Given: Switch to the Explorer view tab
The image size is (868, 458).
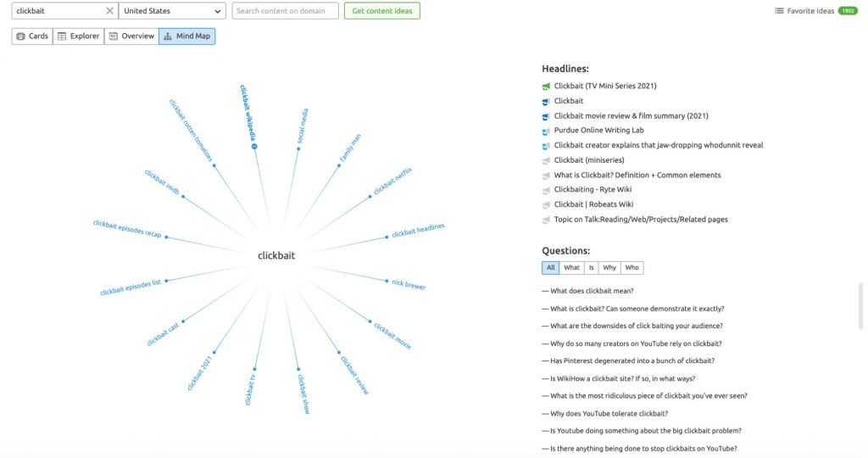Looking at the screenshot, I should pos(78,36).
